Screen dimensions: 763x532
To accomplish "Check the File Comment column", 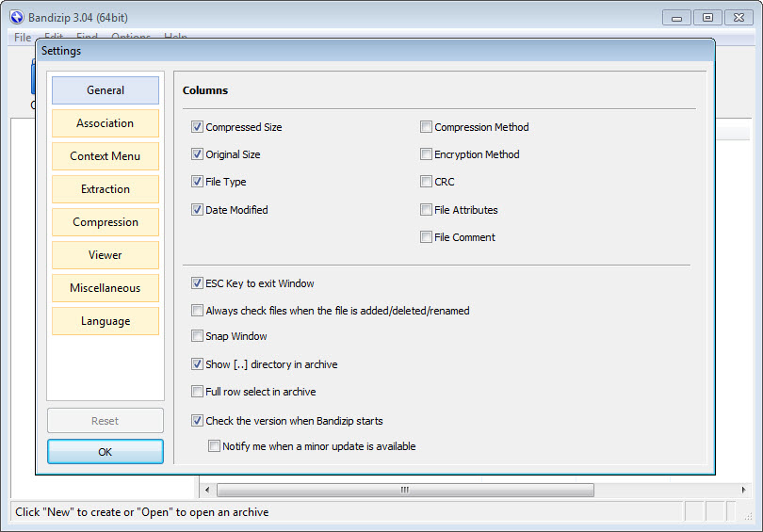I will click(x=426, y=237).
